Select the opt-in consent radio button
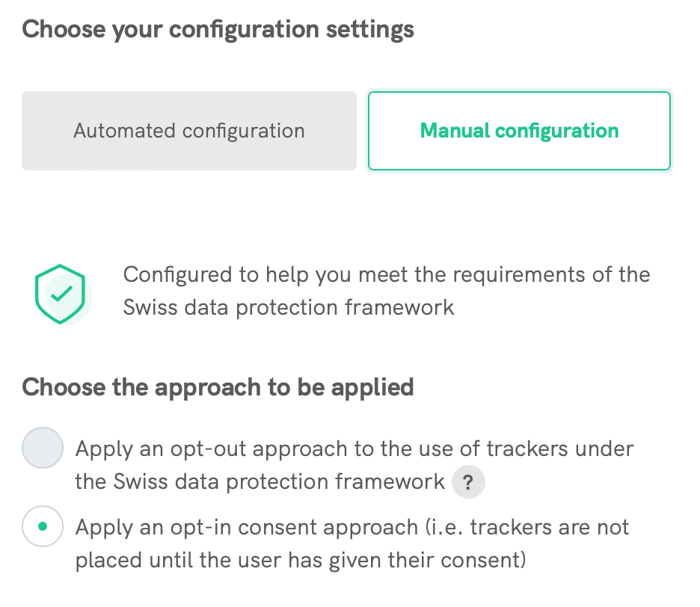The width and height of the screenshot is (700, 607). 43,527
